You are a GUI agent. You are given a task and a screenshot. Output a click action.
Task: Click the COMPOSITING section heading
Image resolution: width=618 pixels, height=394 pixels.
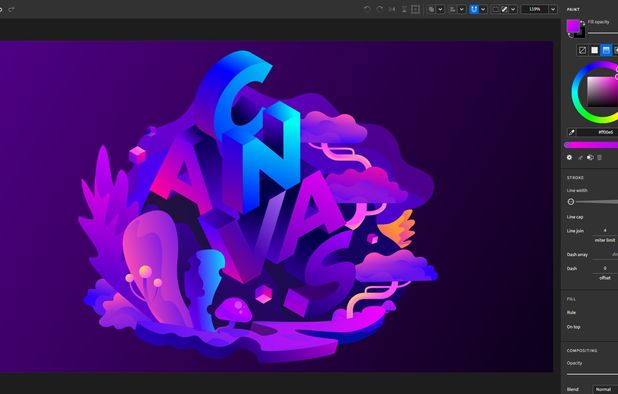point(582,350)
